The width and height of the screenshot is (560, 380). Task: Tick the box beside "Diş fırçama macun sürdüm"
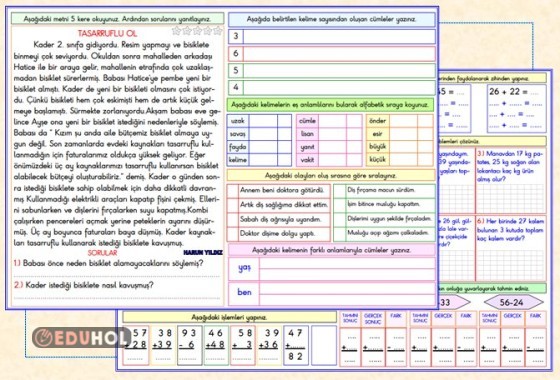click(x=339, y=191)
